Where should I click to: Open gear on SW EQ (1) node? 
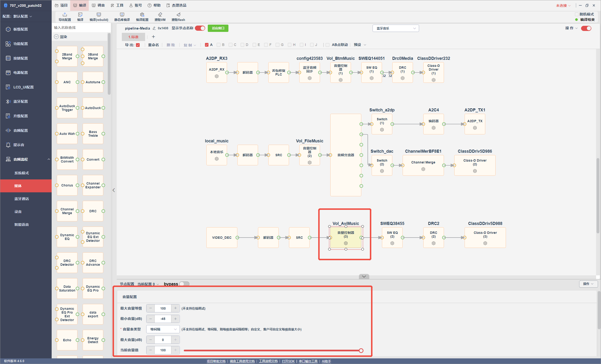point(371,78)
